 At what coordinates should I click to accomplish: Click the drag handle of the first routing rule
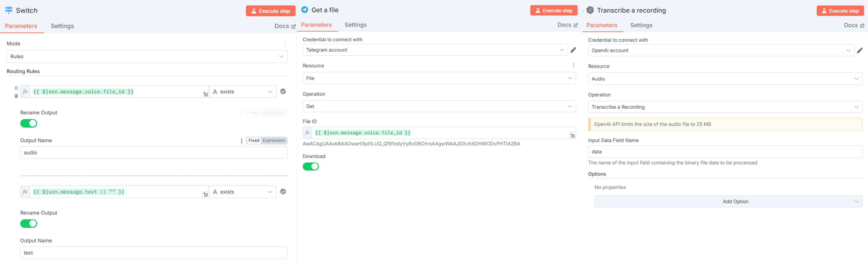click(16, 88)
